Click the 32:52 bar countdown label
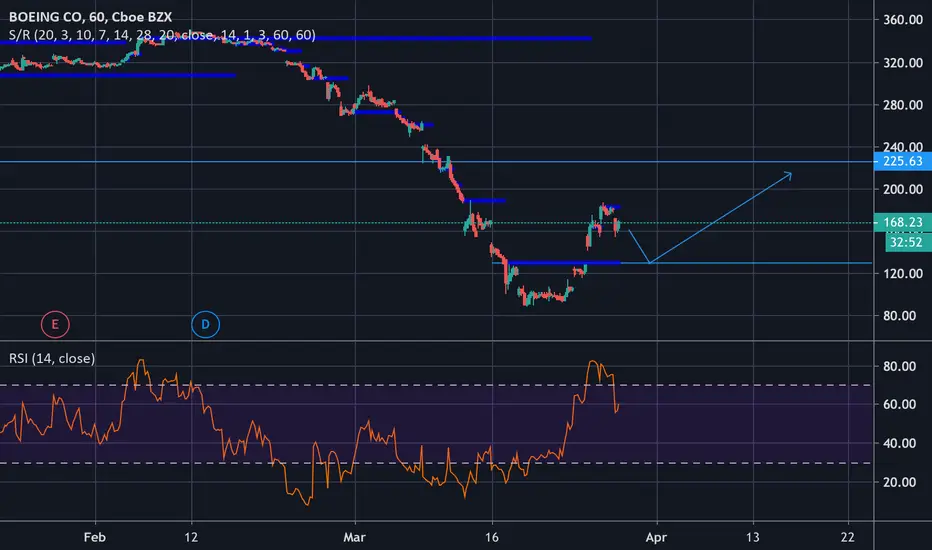Image resolution: width=932 pixels, height=550 pixels. click(906, 242)
